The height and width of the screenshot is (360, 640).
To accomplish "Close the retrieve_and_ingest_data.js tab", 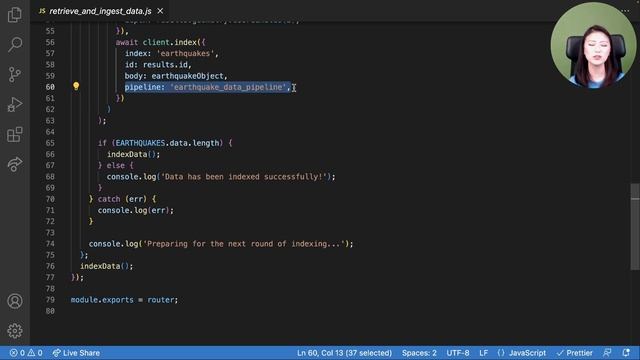I will [x=160, y=11].
